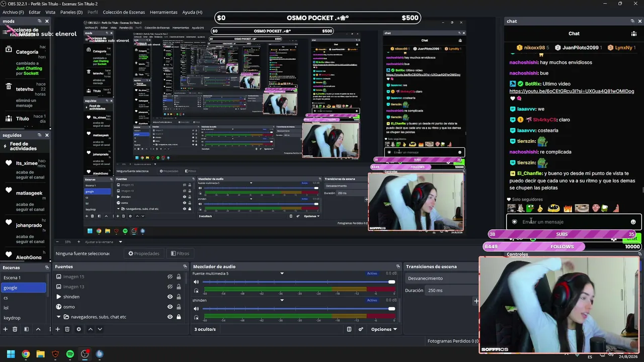
Task: Unlock the navegadores, subs, chat etc group
Action: pyautogui.click(x=179, y=317)
